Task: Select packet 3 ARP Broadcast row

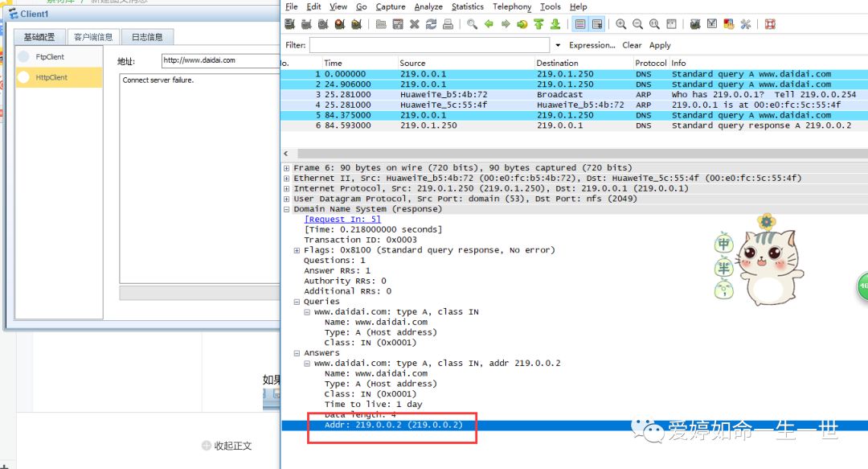Action: point(574,95)
